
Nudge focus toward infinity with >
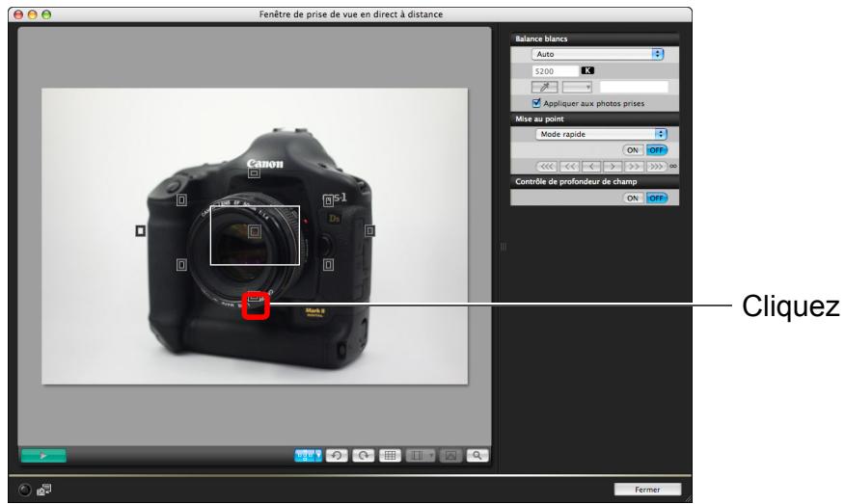[x=613, y=167]
